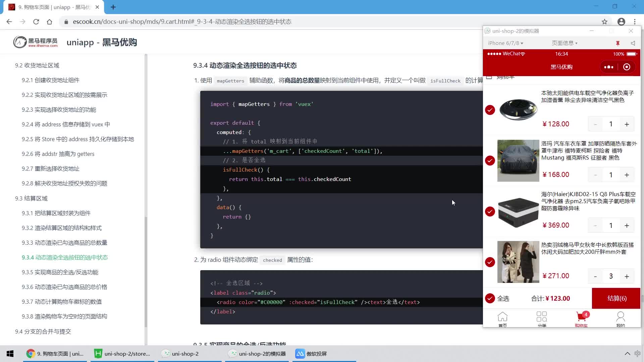Uncheck the 海尔 Haier purifier item
The width and height of the screenshot is (644, 362).
(x=490, y=212)
